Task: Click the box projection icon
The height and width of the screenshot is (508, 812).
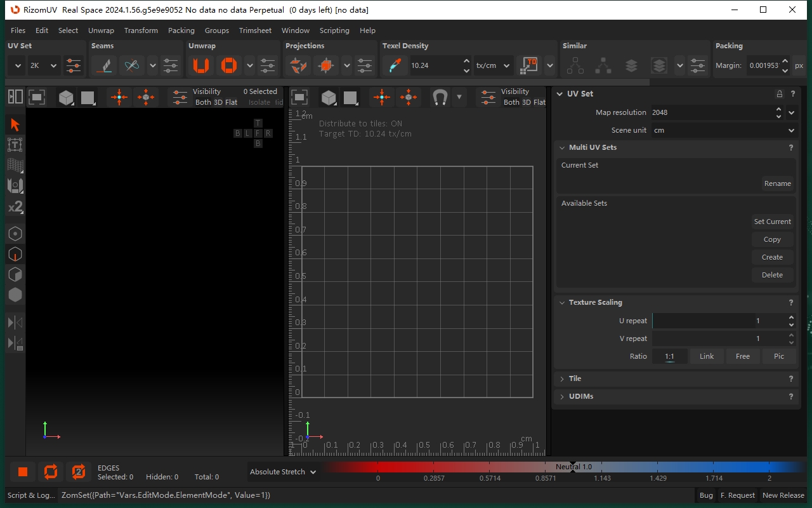Action: click(x=326, y=65)
